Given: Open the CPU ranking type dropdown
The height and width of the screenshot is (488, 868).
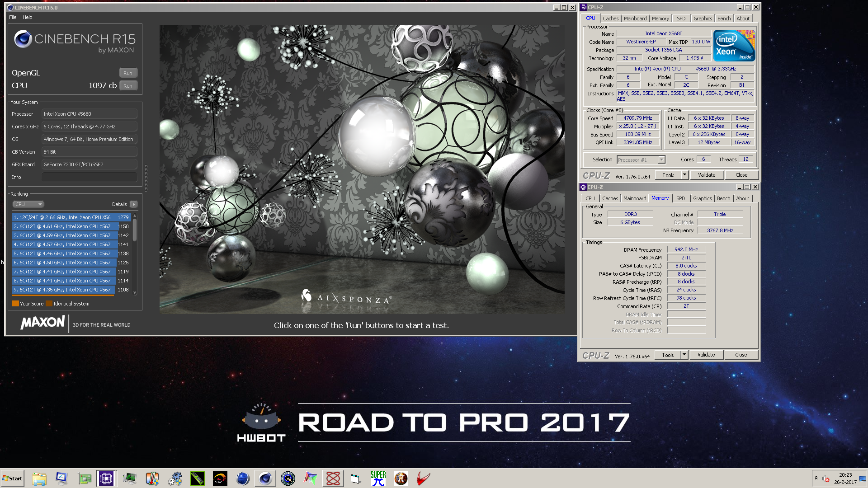Looking at the screenshot, I should pyautogui.click(x=28, y=204).
